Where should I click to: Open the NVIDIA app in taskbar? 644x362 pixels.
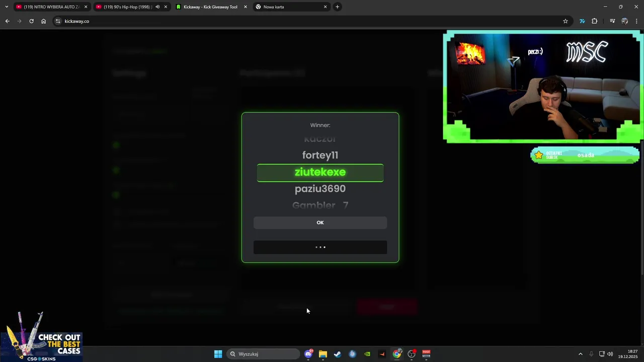(367, 354)
